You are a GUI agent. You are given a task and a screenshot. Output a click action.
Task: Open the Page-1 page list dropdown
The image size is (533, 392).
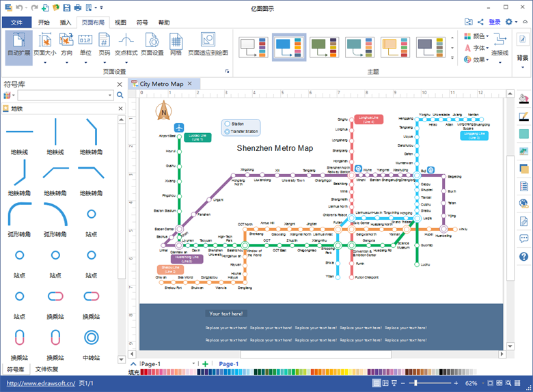[193, 363]
